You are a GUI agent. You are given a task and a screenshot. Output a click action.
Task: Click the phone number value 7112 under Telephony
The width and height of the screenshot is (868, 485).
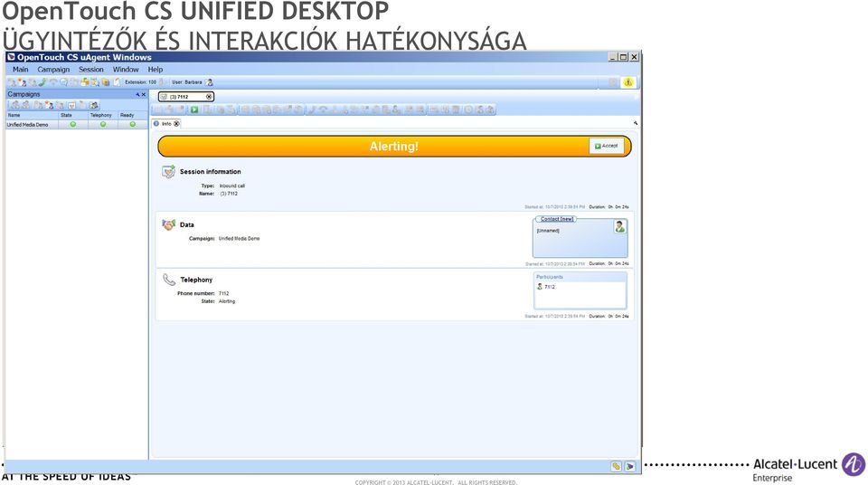click(223, 293)
